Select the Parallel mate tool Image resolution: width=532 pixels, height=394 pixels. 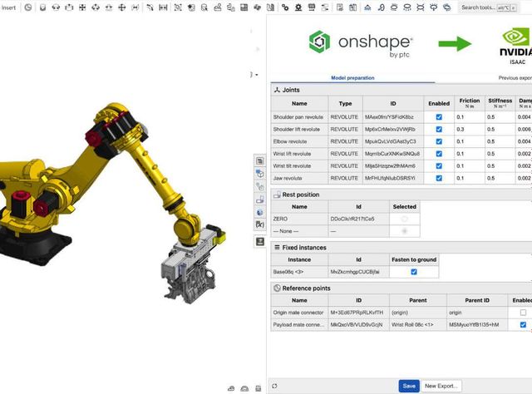[135, 7]
